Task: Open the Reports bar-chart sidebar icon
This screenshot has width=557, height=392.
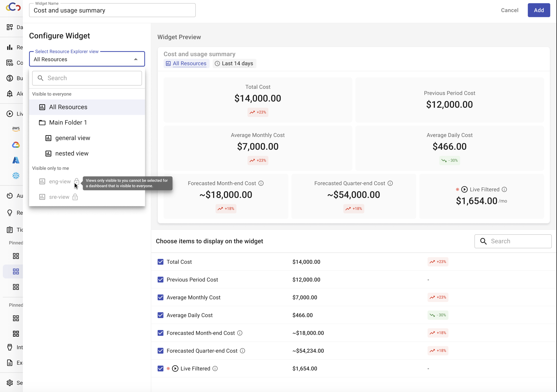Action: pyautogui.click(x=10, y=47)
